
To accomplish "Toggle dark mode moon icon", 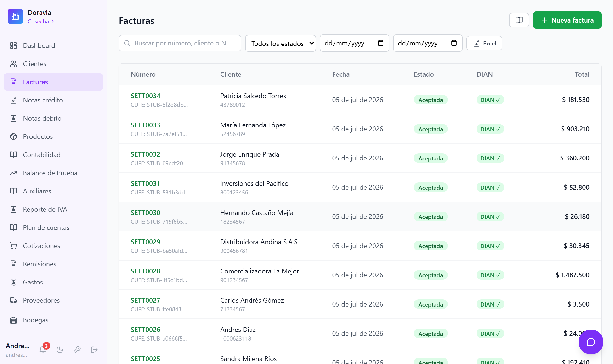I will [x=60, y=350].
